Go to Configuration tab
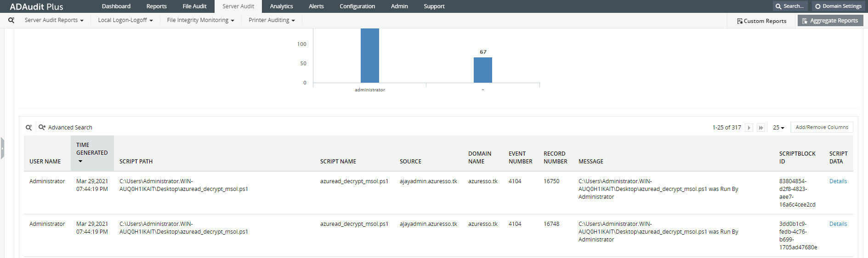Image resolution: width=868 pixels, height=258 pixels. pyautogui.click(x=357, y=6)
